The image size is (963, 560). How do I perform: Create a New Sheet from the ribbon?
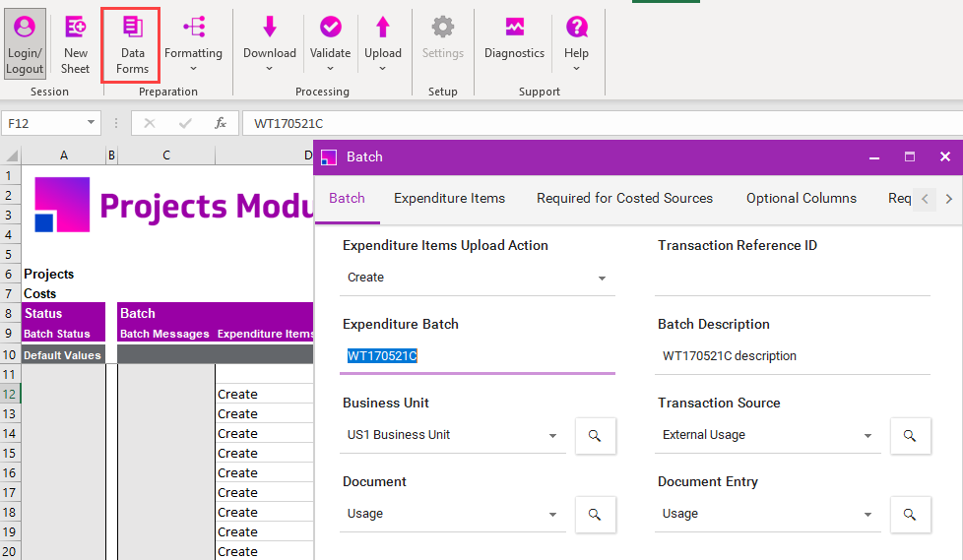tap(76, 44)
